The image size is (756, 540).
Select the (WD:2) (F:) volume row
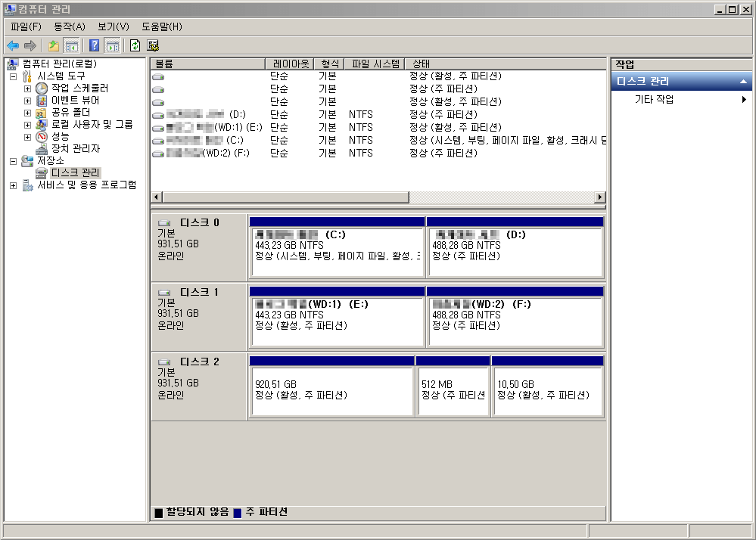pyautogui.click(x=378, y=154)
